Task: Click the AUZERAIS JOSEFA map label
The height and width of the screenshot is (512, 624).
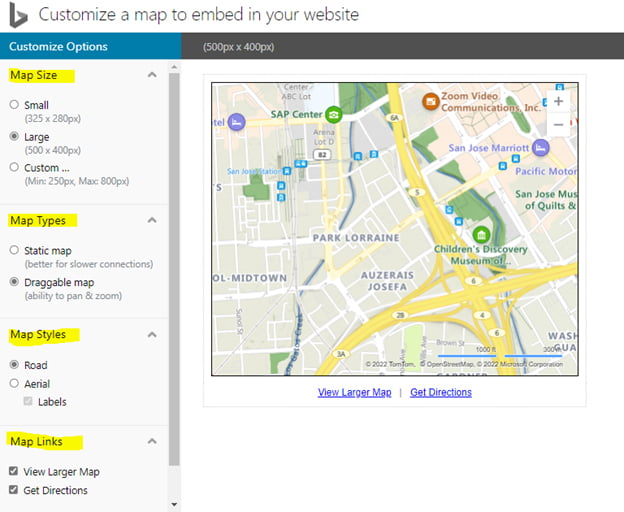Action: coord(387,281)
